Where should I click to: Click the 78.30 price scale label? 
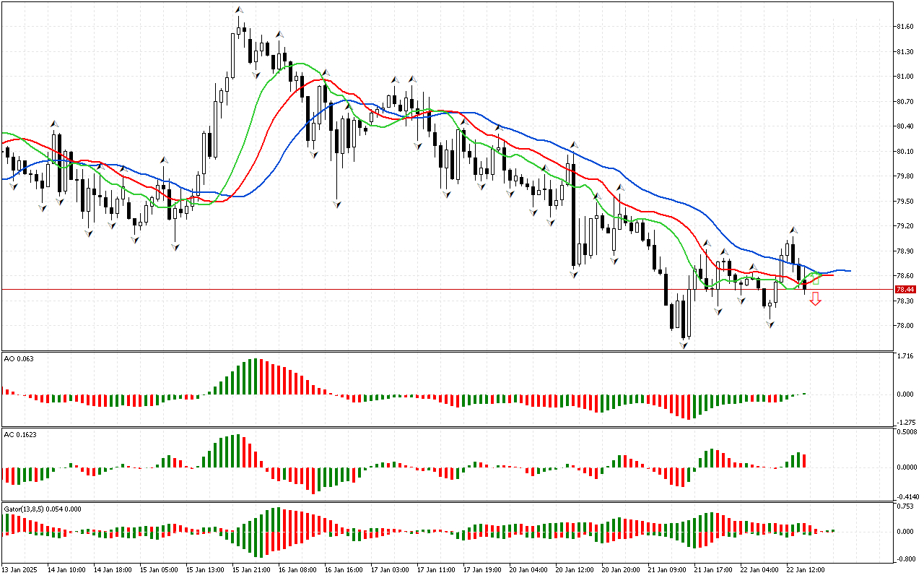tap(906, 301)
